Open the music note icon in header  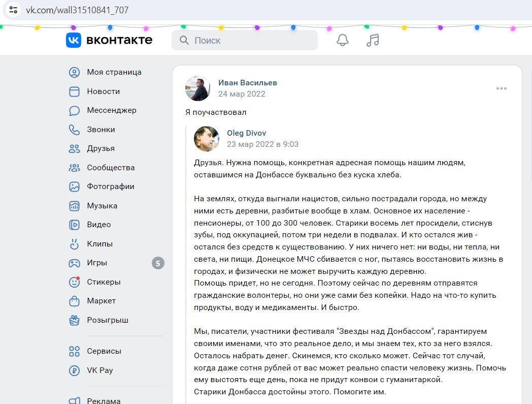pyautogui.click(x=373, y=40)
